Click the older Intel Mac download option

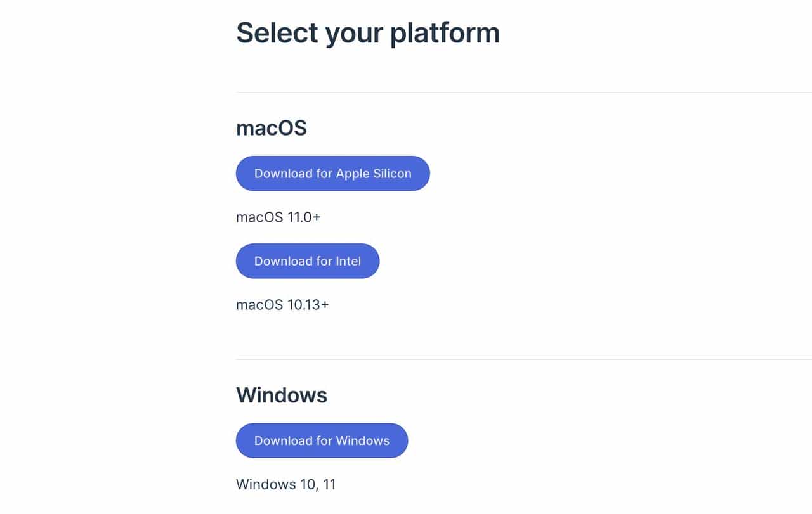(307, 260)
